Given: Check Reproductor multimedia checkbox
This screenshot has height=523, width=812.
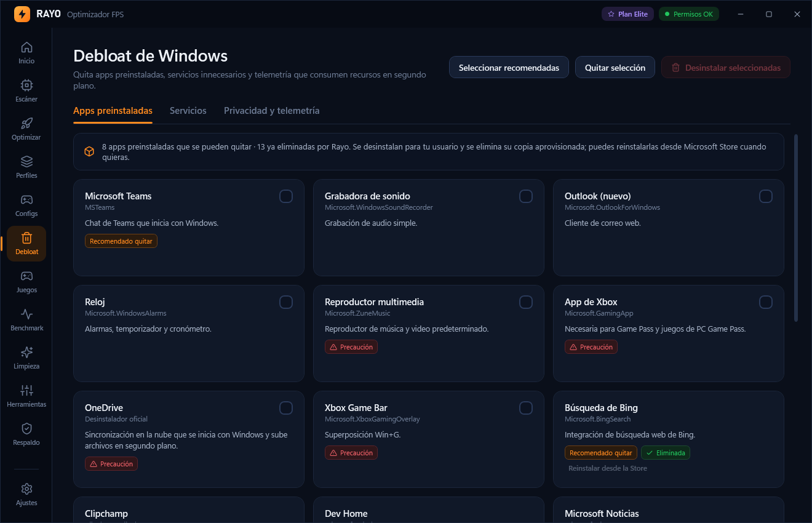Looking at the screenshot, I should point(526,302).
